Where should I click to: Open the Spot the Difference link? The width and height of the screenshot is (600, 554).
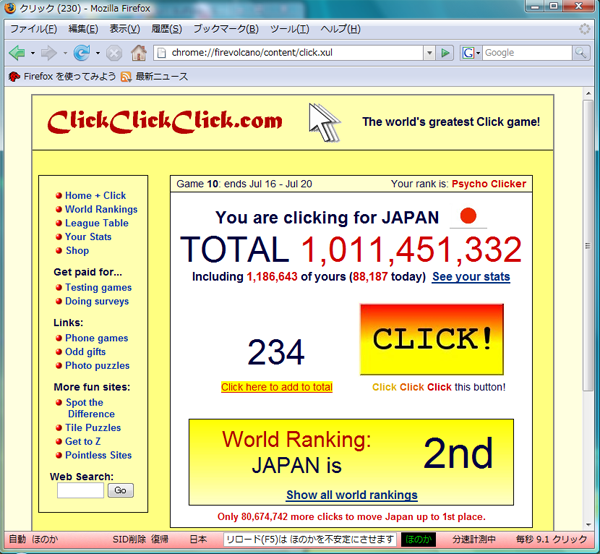point(90,408)
